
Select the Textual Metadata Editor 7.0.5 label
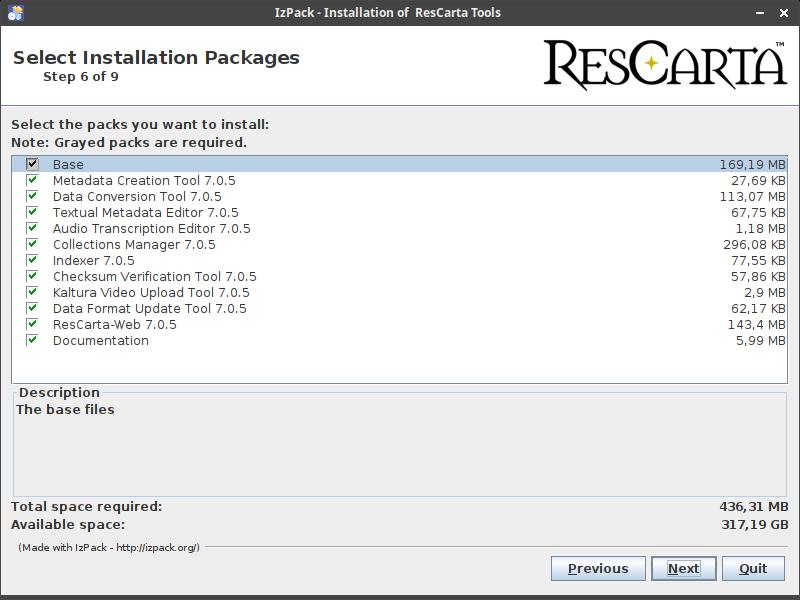pos(146,212)
